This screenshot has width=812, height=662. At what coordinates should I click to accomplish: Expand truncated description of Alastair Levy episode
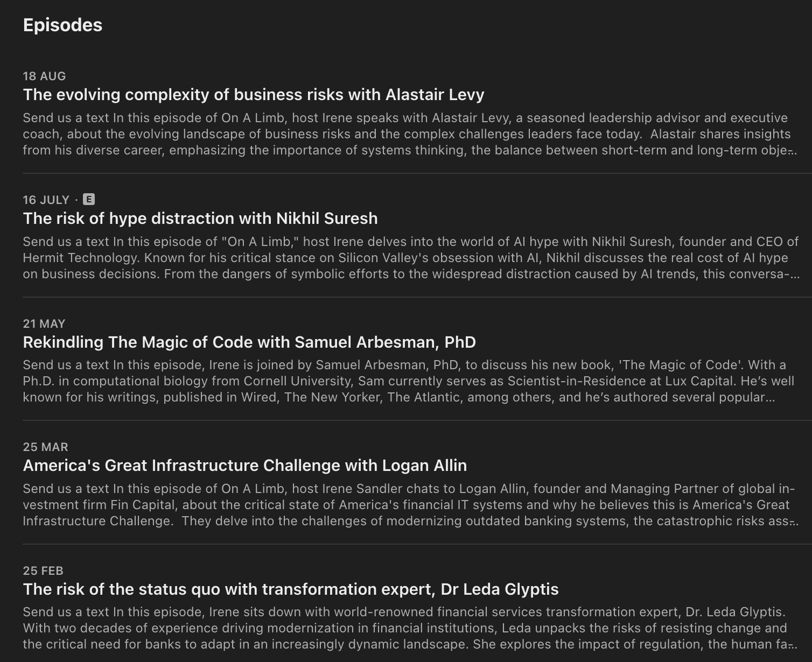point(792,151)
